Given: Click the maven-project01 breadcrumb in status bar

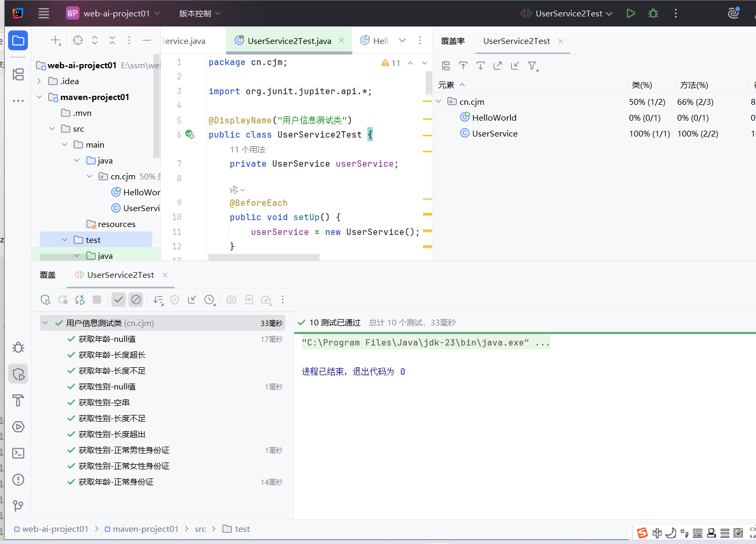Looking at the screenshot, I should click(145, 529).
